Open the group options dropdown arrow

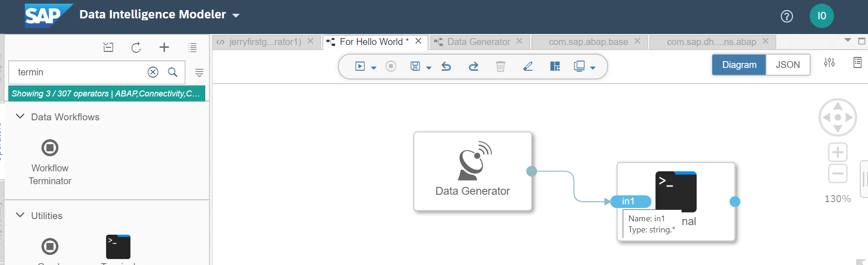[593, 68]
